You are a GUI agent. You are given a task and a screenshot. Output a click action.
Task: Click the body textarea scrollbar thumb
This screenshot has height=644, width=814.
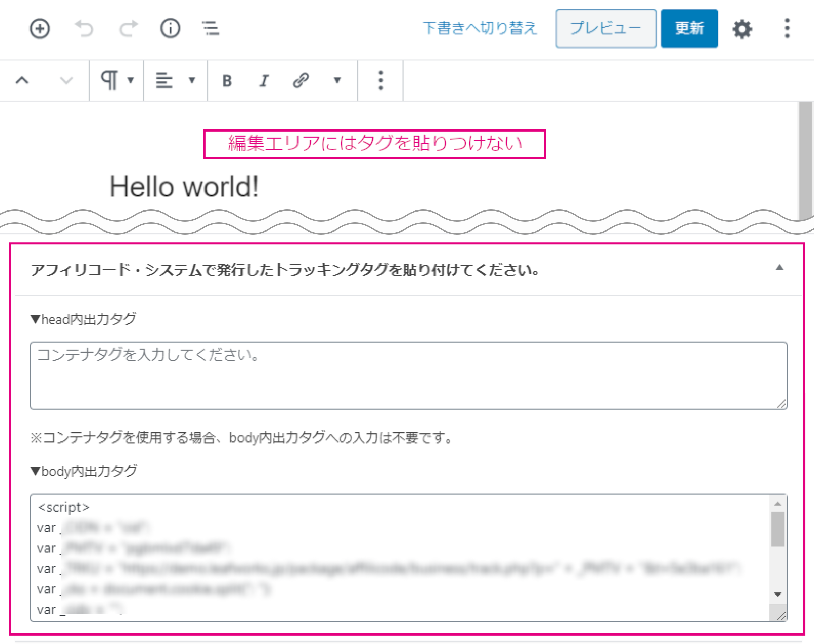[x=778, y=529]
